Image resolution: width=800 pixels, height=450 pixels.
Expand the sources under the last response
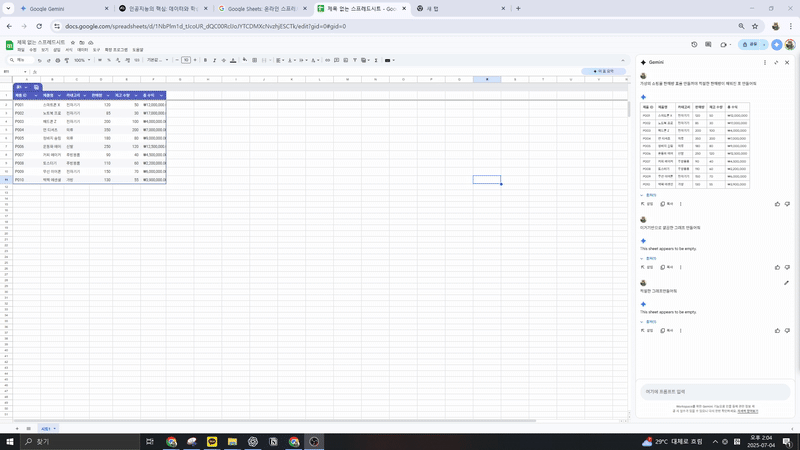(648, 322)
